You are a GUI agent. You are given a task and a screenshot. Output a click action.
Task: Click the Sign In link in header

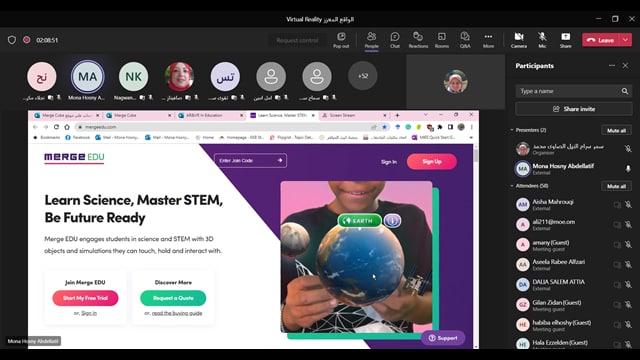tap(389, 162)
